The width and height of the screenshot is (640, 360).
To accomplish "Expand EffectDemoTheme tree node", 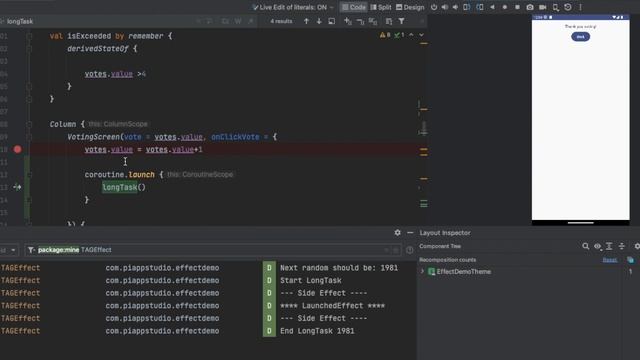I will coord(422,271).
